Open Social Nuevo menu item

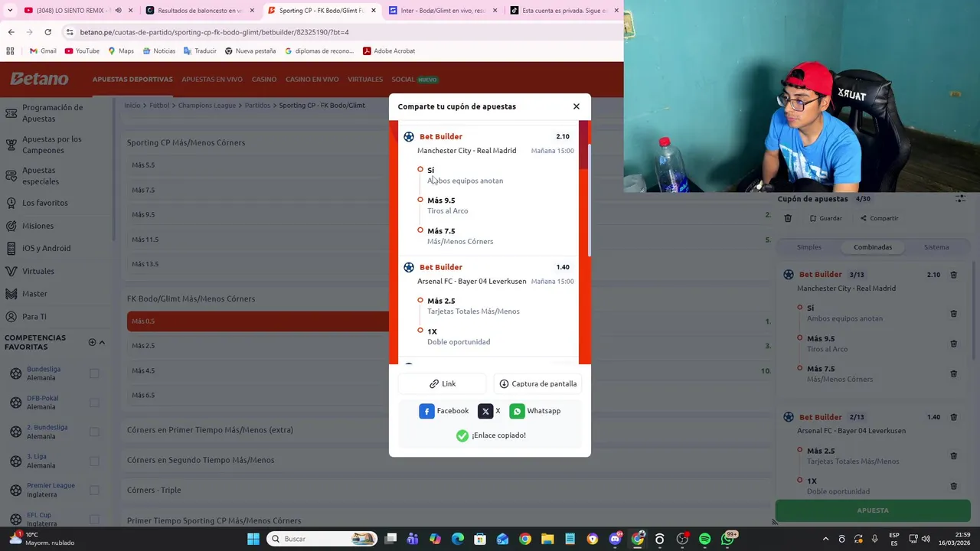pos(414,80)
